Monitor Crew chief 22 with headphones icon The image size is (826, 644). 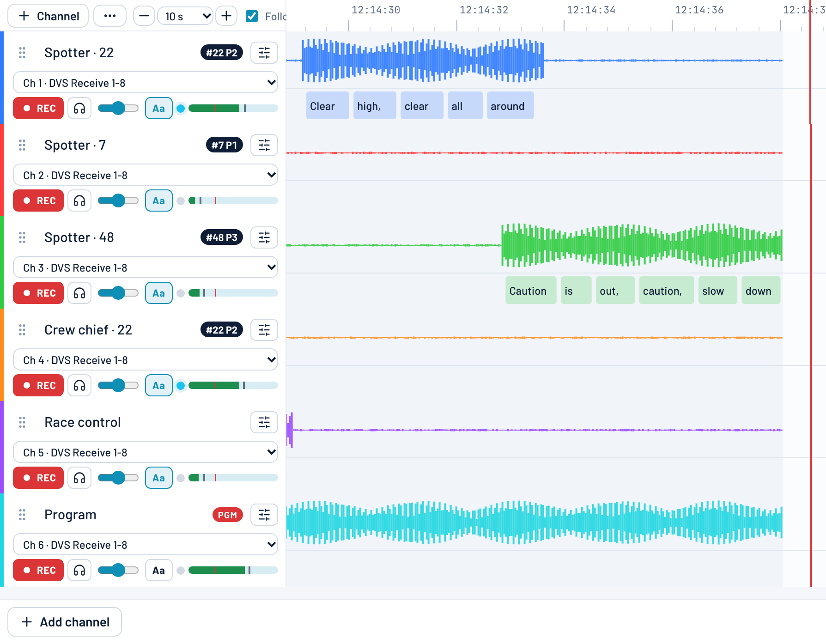[79, 385]
